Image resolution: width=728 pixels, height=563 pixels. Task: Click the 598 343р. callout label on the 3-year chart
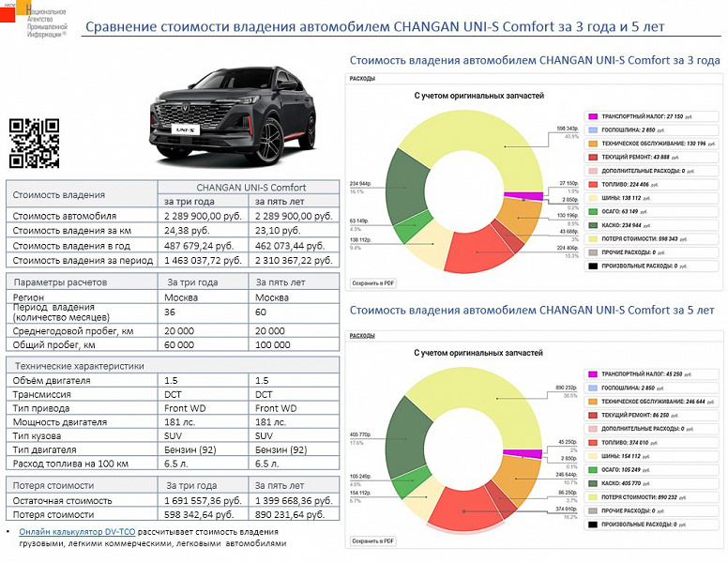[x=568, y=129]
